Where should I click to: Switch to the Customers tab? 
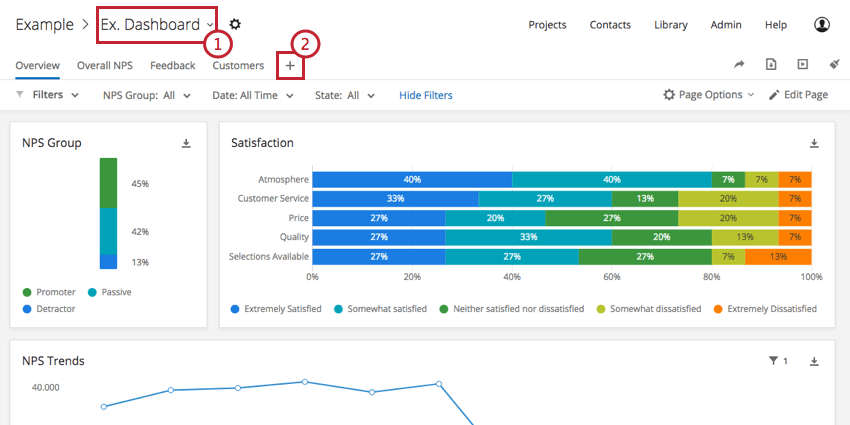(238, 66)
